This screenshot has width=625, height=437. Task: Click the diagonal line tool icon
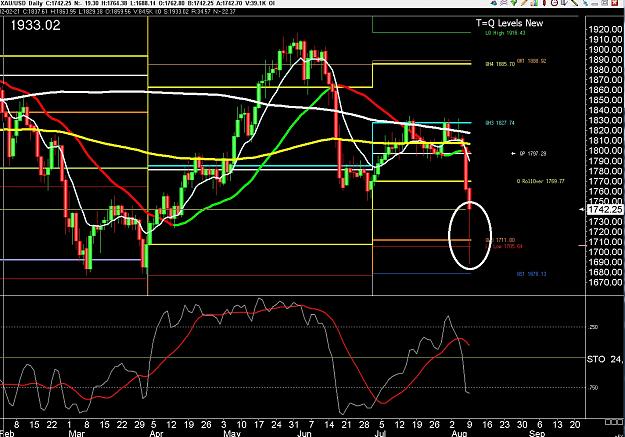click(x=574, y=2)
